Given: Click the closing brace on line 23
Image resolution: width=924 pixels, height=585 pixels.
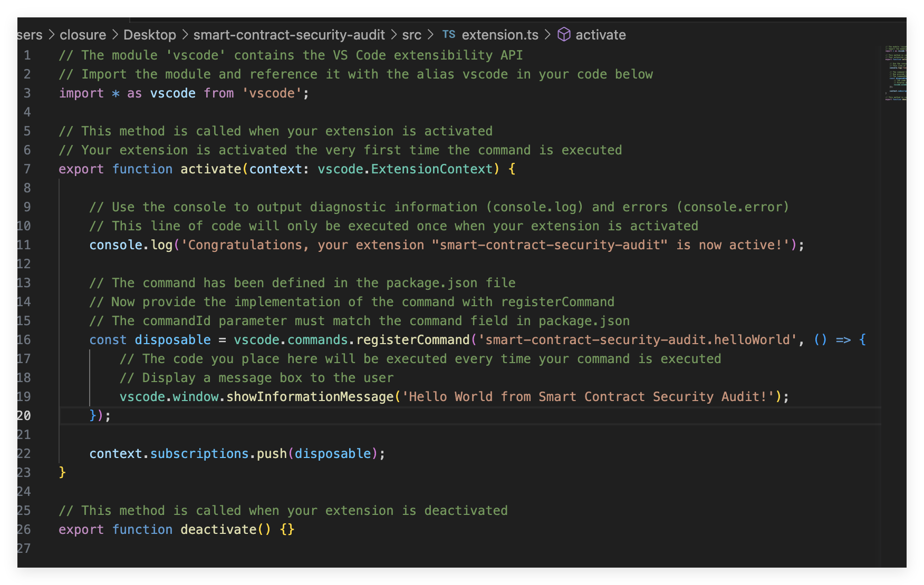Looking at the screenshot, I should pyautogui.click(x=62, y=473).
